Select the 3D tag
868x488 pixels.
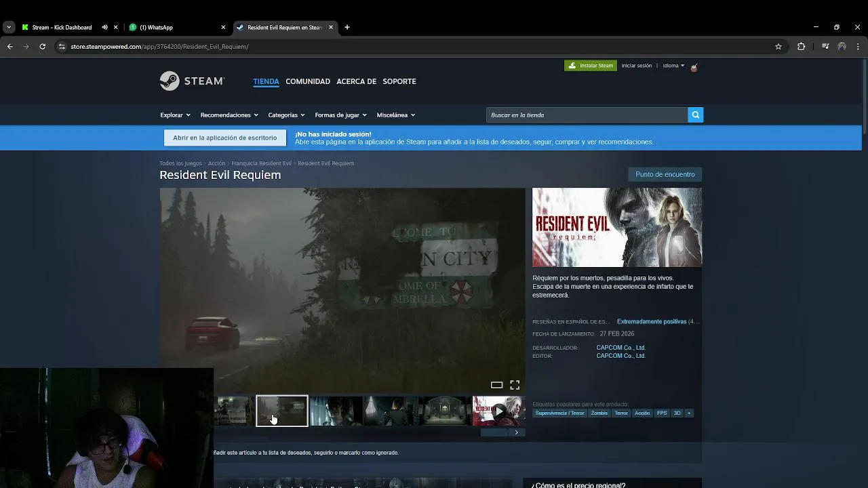677,413
